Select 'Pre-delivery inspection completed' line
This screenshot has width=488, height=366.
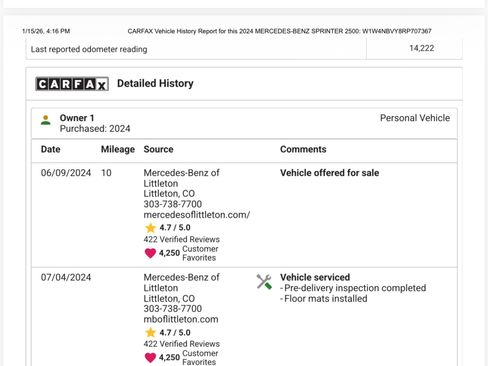pos(353,288)
